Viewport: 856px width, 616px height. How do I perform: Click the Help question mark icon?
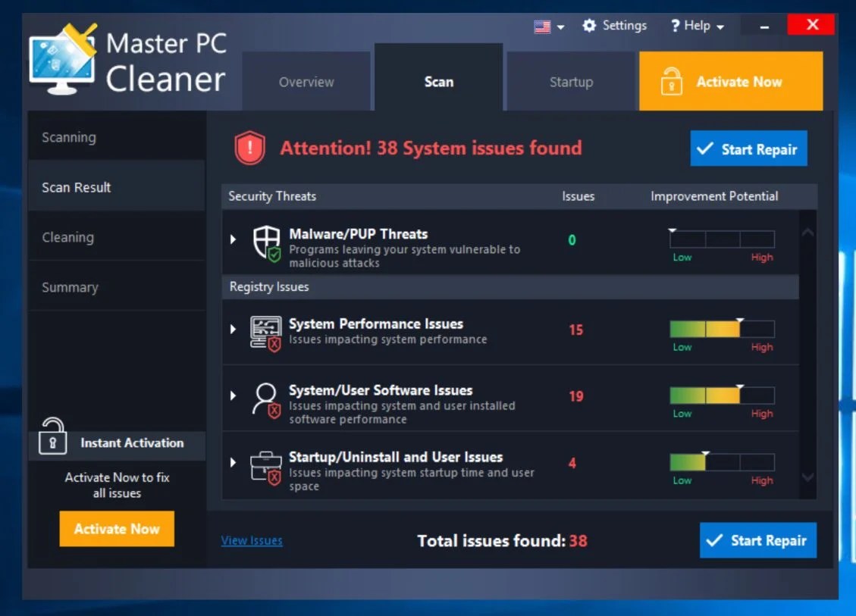click(676, 26)
